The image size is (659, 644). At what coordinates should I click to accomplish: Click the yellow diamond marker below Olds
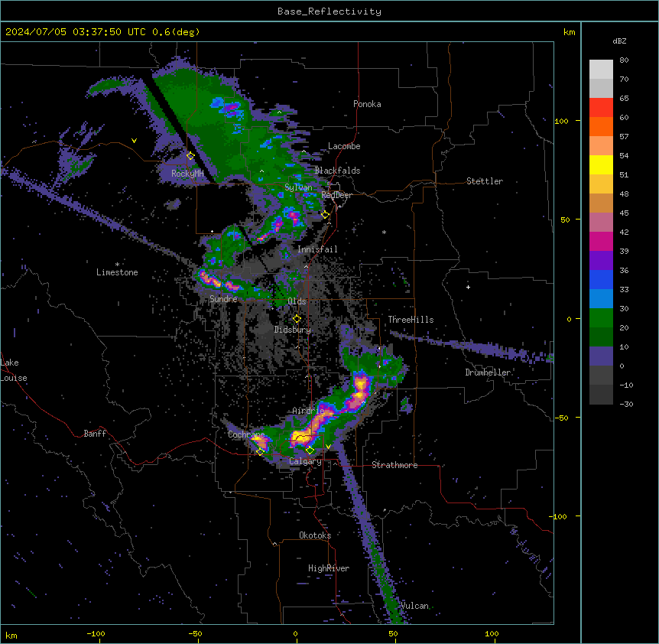point(297,319)
